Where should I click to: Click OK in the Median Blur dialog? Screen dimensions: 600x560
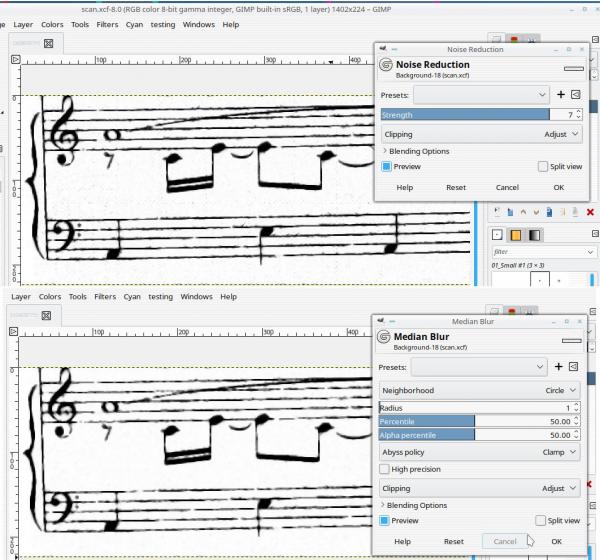coord(556,542)
